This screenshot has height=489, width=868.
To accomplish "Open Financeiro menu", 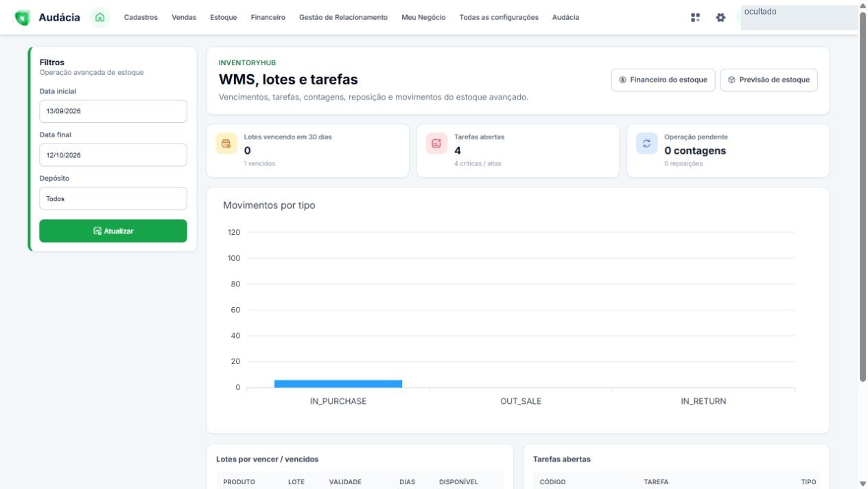I will coord(268,17).
